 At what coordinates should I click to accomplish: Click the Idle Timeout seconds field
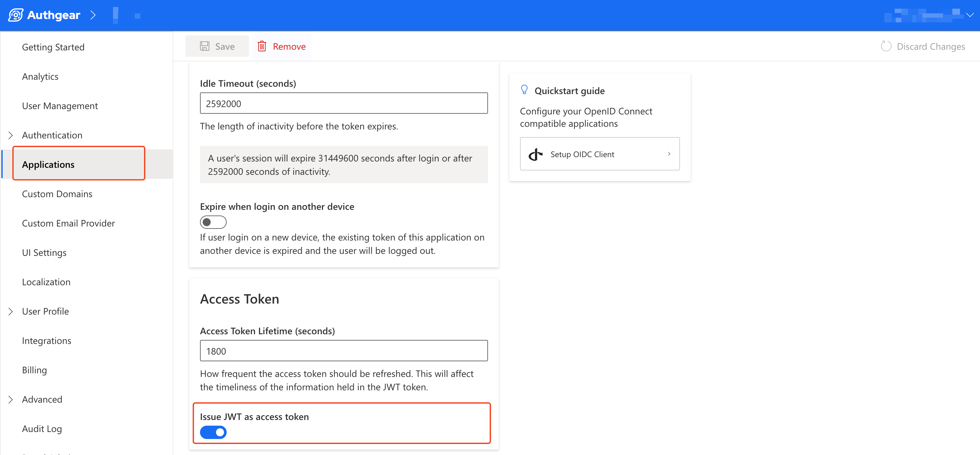[x=344, y=103]
